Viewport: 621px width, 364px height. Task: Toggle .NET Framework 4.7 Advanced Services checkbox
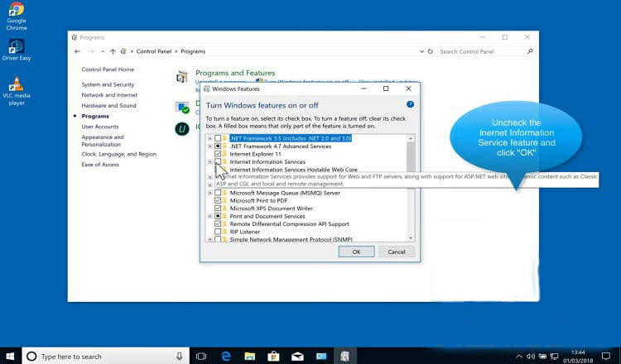click(x=218, y=146)
